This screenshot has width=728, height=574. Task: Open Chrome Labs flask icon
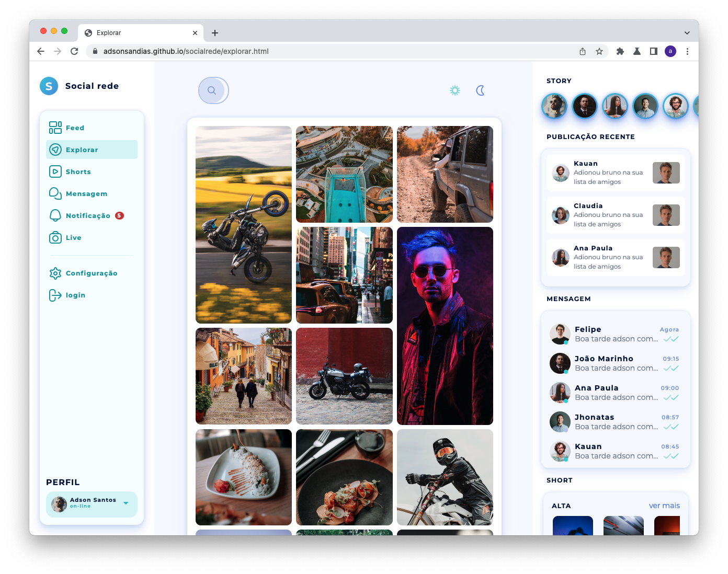(637, 51)
